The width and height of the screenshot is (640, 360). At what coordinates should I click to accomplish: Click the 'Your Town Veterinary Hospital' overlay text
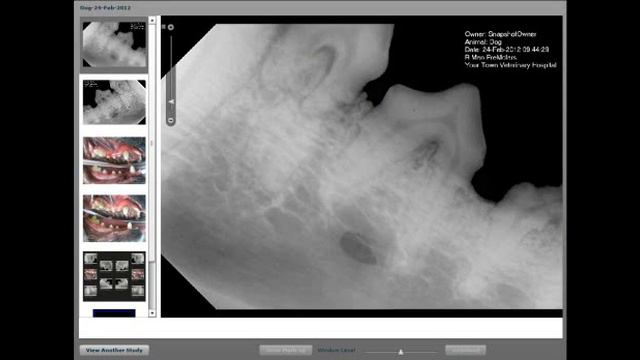point(510,65)
